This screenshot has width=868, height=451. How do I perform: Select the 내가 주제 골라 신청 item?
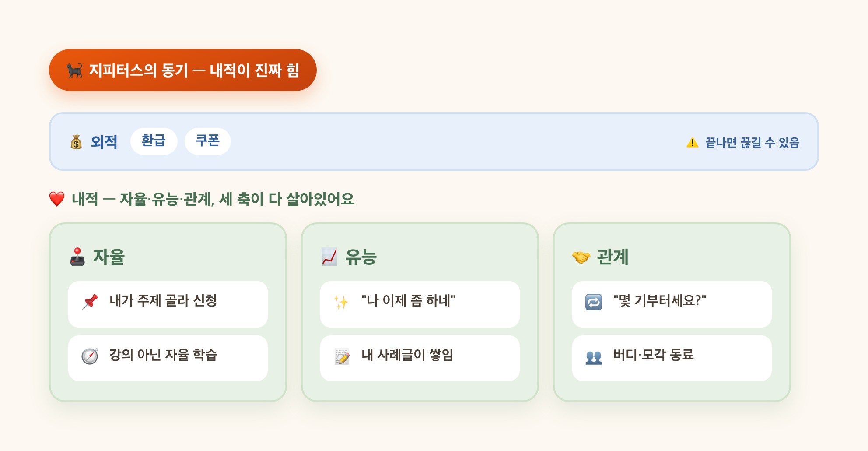pyautogui.click(x=168, y=304)
